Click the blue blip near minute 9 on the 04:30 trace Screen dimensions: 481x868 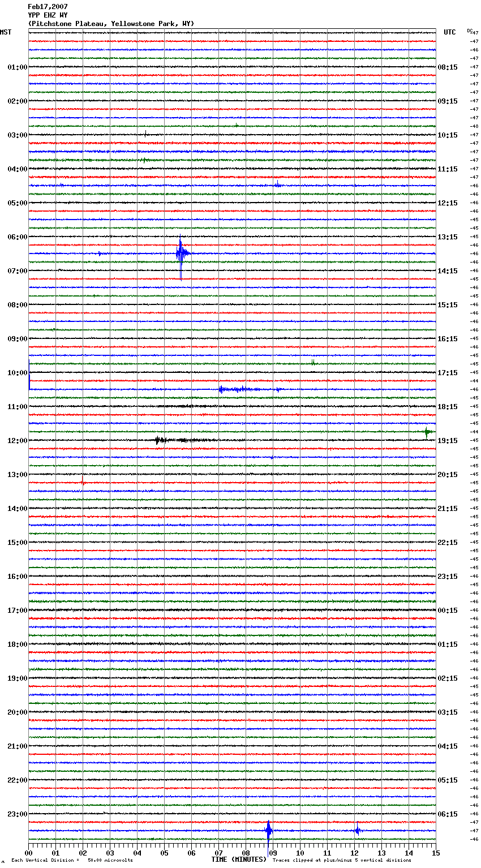[x=277, y=185]
